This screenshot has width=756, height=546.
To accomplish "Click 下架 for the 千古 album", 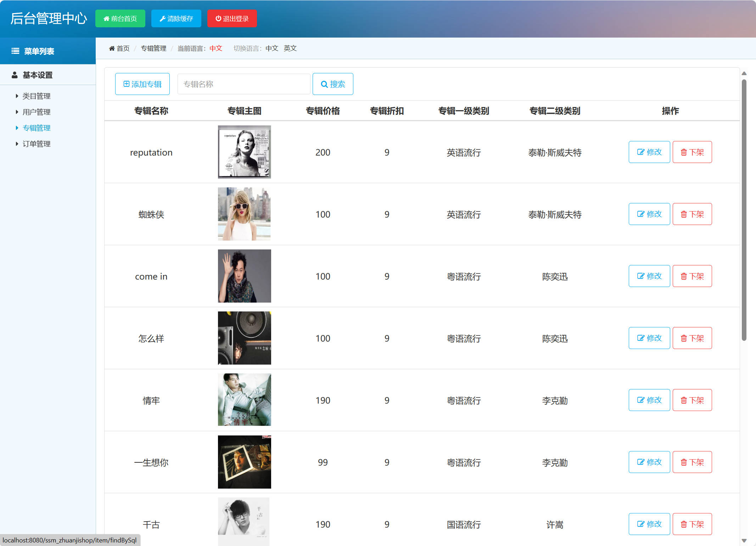I will coord(692,524).
